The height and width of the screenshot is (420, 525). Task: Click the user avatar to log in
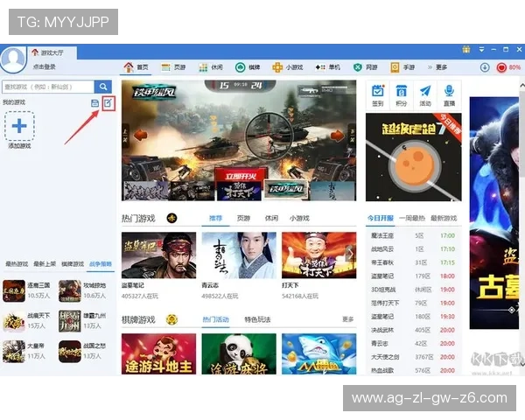tap(13, 59)
